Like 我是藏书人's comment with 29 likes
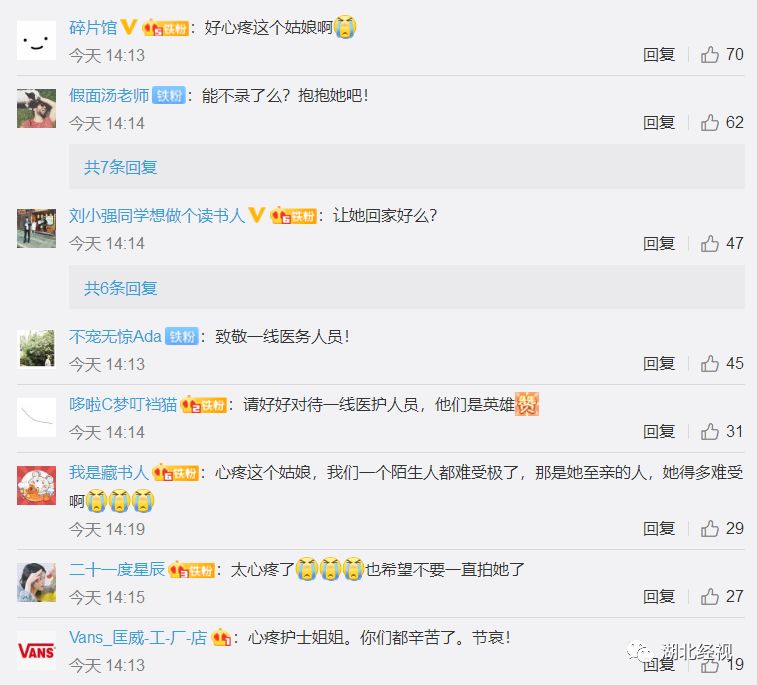Screen dimensions: 757x685 click(710, 529)
